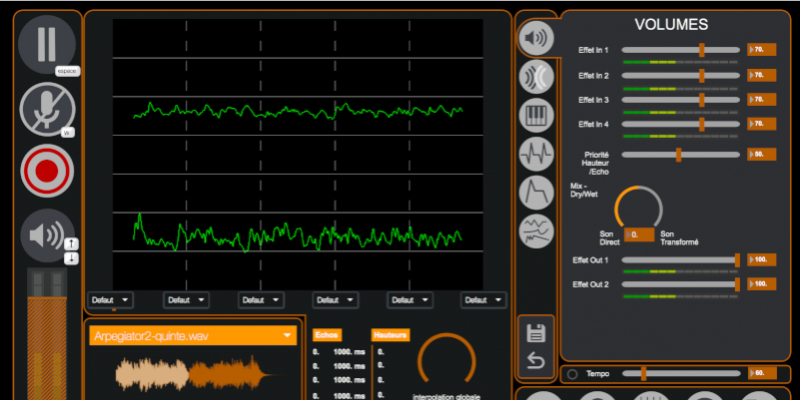Image resolution: width=800 pixels, height=400 pixels.
Task: Expand the last Defaut dropdown on right
Action: [x=484, y=299]
